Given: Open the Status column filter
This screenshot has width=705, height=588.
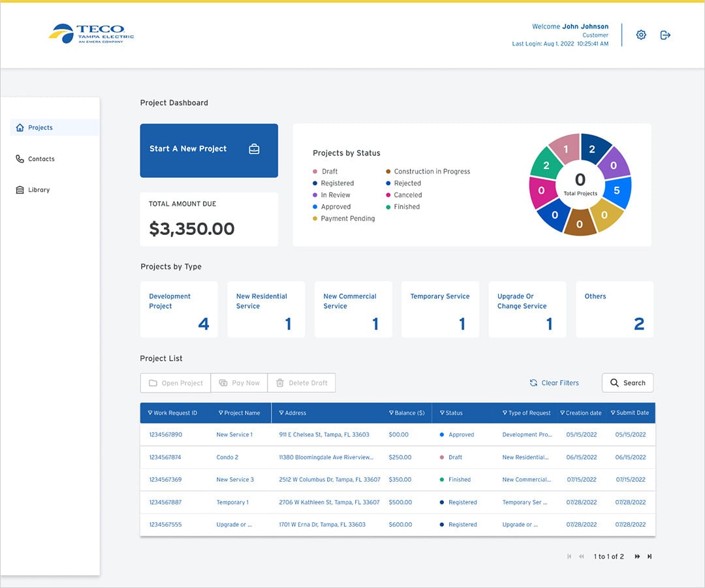Looking at the screenshot, I should pyautogui.click(x=442, y=413).
